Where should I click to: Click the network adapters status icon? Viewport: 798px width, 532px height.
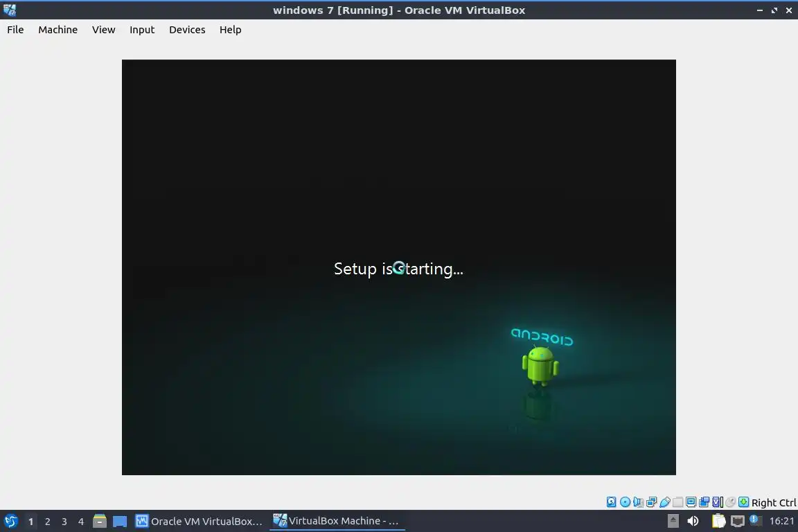click(x=651, y=502)
